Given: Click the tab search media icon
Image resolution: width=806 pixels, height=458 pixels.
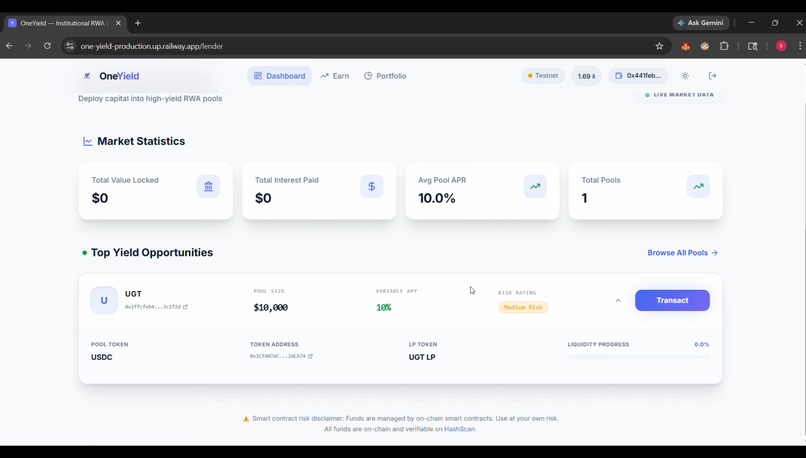Looking at the screenshot, I should [x=753, y=46].
